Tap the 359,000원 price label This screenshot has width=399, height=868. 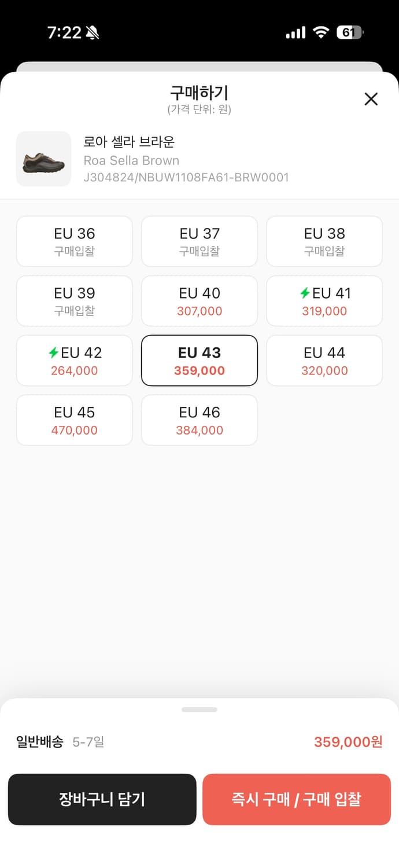click(x=347, y=742)
